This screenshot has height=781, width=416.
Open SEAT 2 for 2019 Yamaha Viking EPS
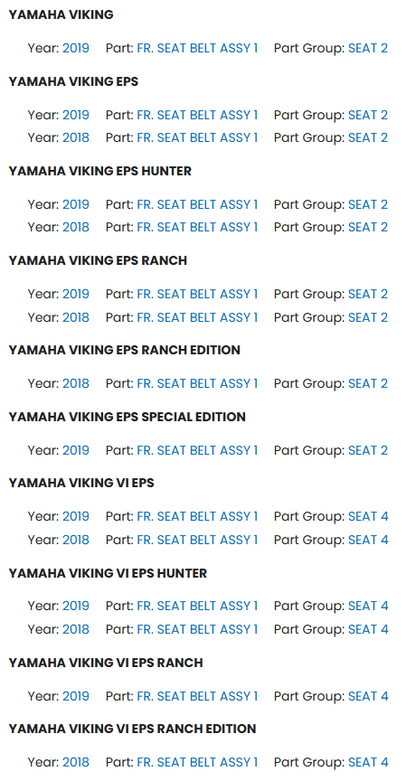[x=368, y=115]
